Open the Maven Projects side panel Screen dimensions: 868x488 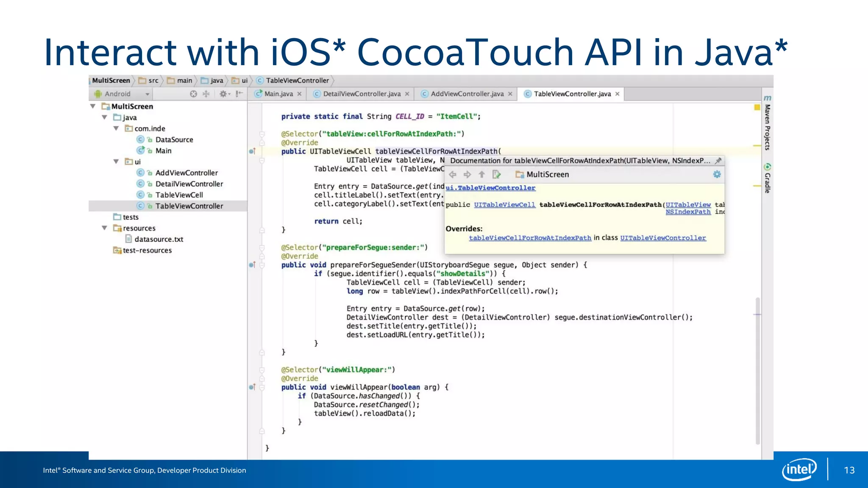click(767, 123)
